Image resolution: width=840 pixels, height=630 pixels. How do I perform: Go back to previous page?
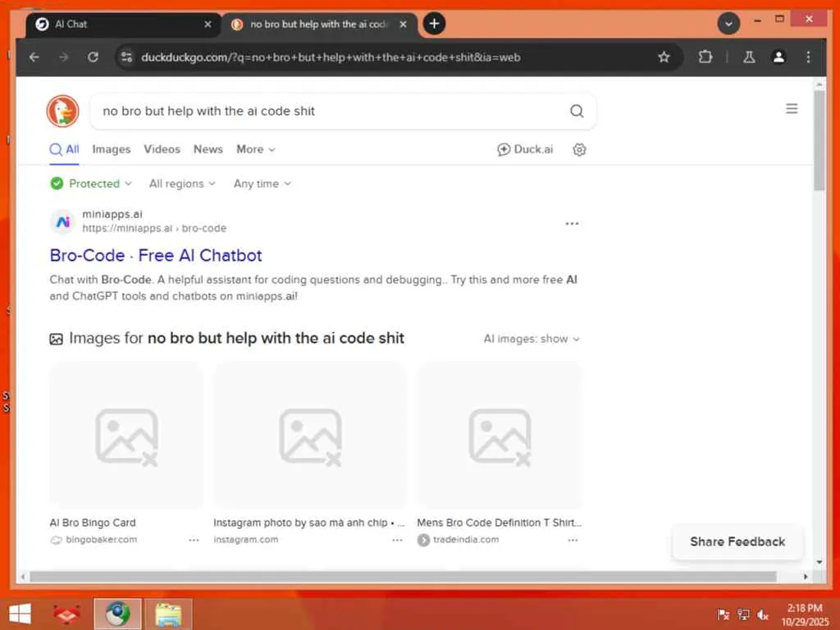34,57
